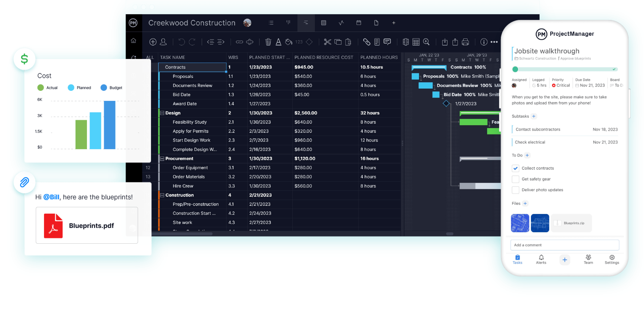Add a file with Files plus button
644x322 pixels.
[525, 203]
